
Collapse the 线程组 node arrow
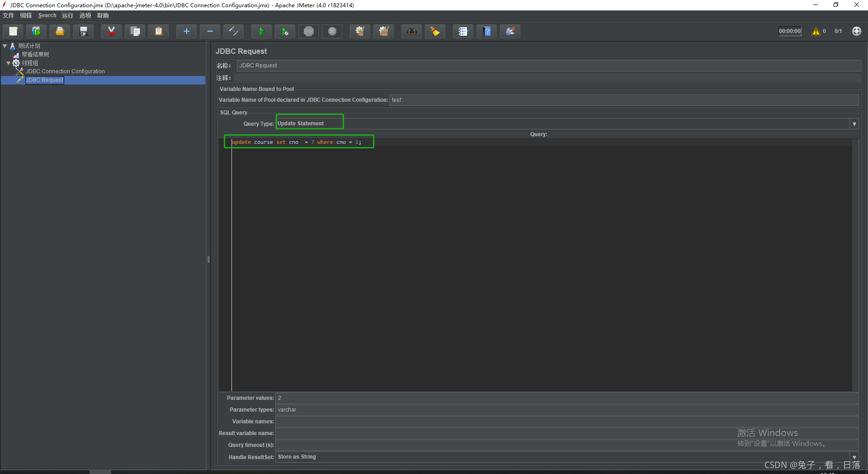(8, 62)
